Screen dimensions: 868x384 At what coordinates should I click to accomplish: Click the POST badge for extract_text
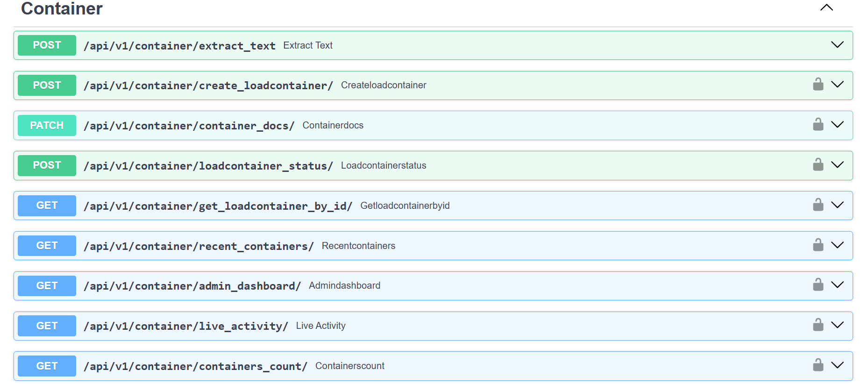(47, 45)
